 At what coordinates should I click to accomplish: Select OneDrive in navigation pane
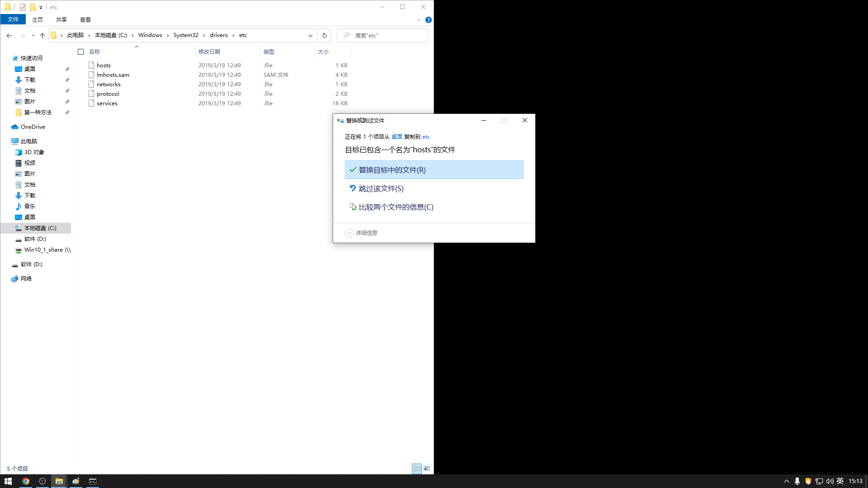click(x=33, y=127)
